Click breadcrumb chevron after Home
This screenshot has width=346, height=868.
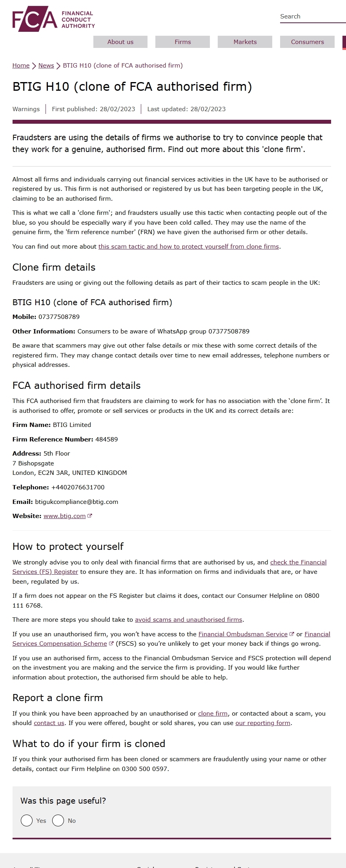point(34,66)
